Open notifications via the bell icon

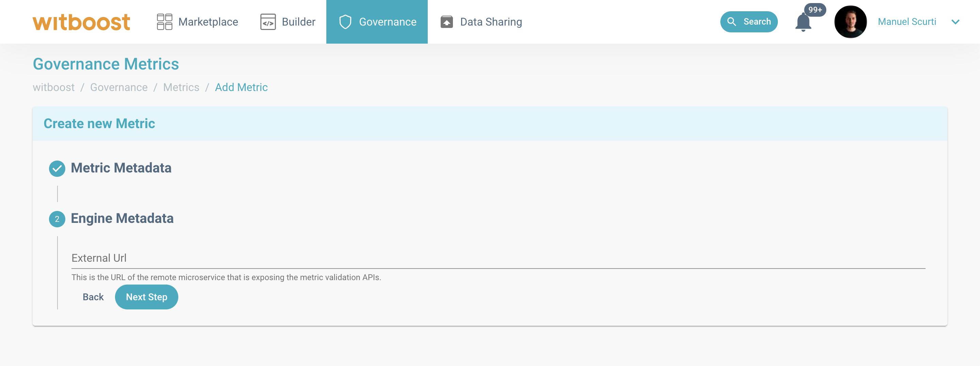(x=803, y=23)
